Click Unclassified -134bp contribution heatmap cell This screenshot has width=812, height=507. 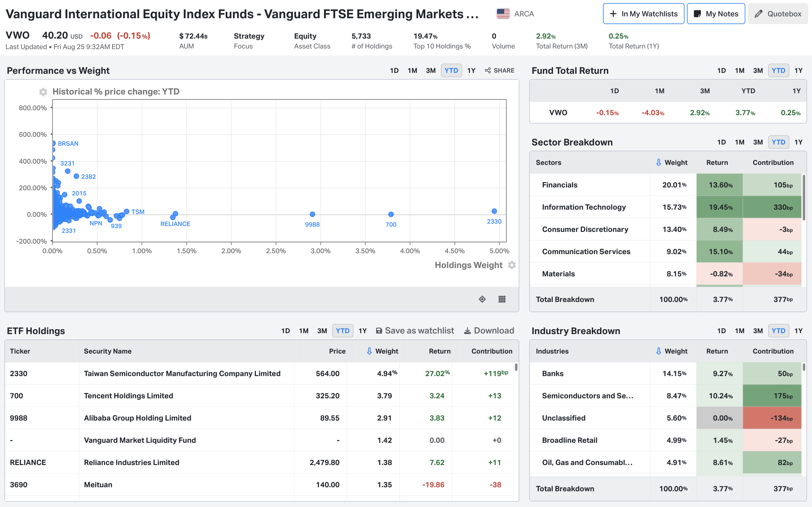pos(772,418)
